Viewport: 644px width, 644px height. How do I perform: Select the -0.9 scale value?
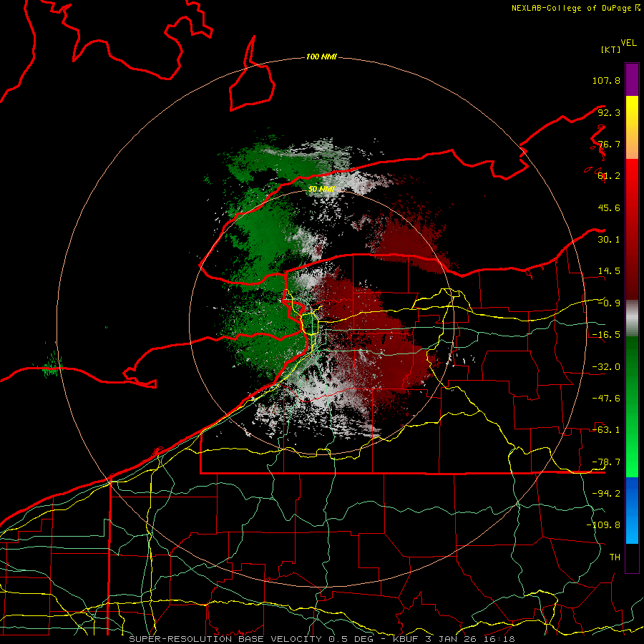pos(609,303)
